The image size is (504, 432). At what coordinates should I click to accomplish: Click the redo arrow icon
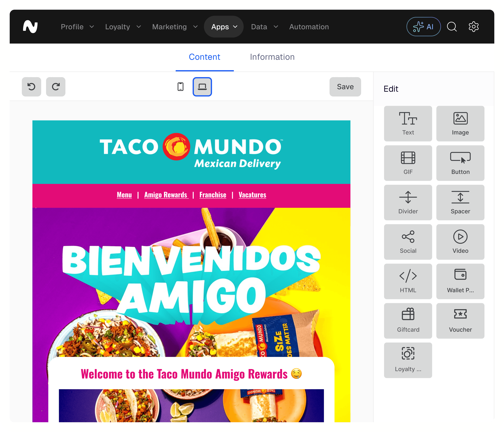coord(56,87)
